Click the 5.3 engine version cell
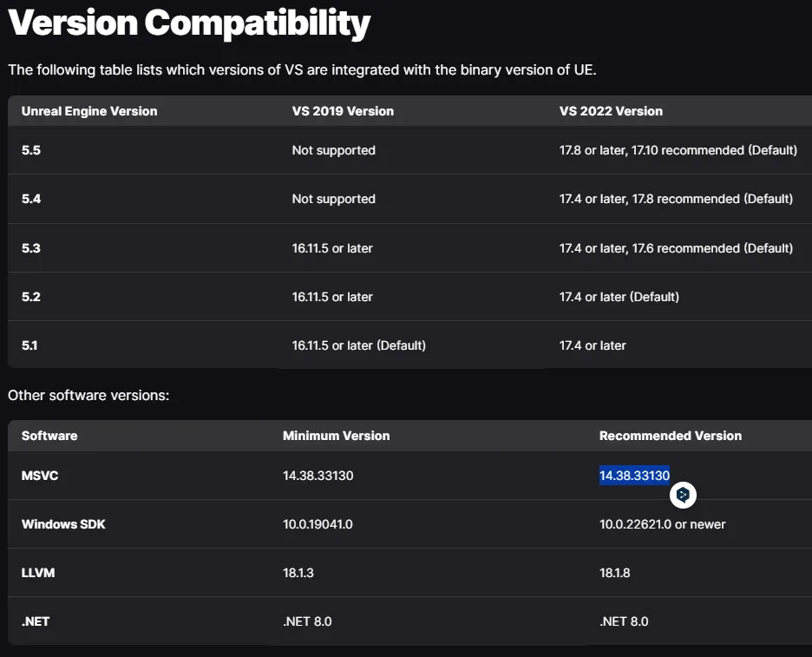Image resolution: width=812 pixels, height=657 pixels. tap(31, 248)
